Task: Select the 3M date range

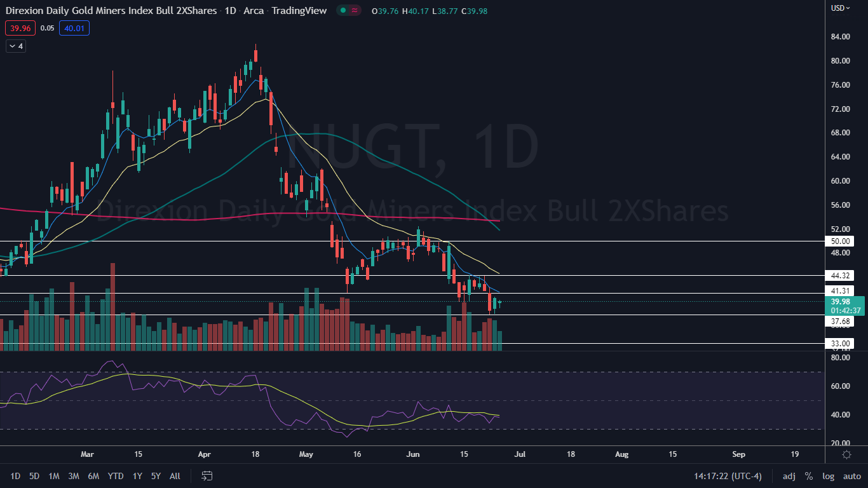Action: [74, 476]
